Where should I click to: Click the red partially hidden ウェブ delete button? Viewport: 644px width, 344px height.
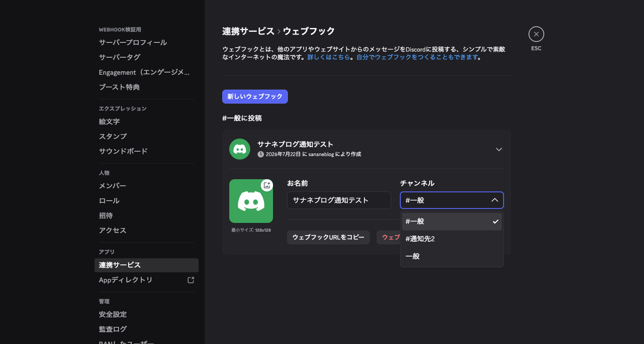coord(388,237)
